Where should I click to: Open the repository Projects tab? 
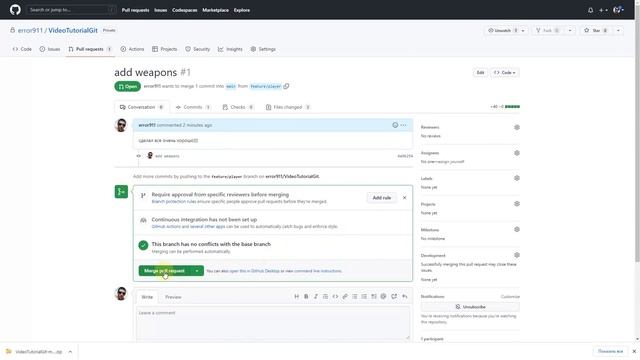click(164, 49)
